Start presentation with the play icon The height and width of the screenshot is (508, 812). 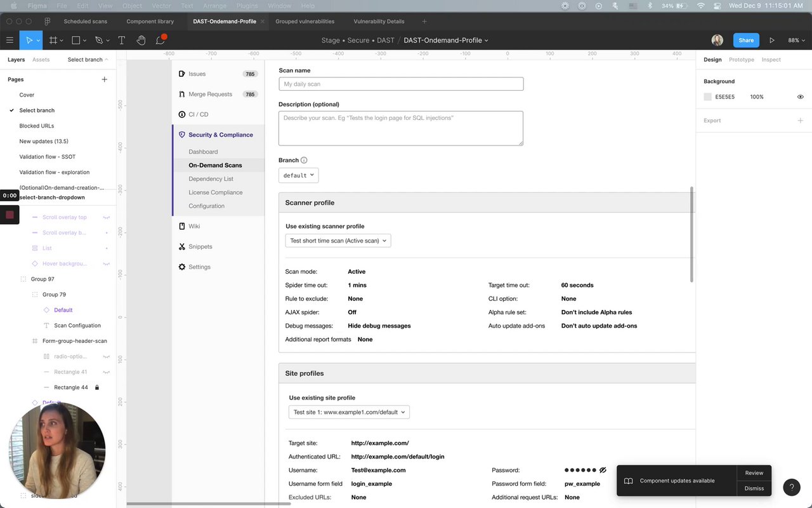point(772,40)
